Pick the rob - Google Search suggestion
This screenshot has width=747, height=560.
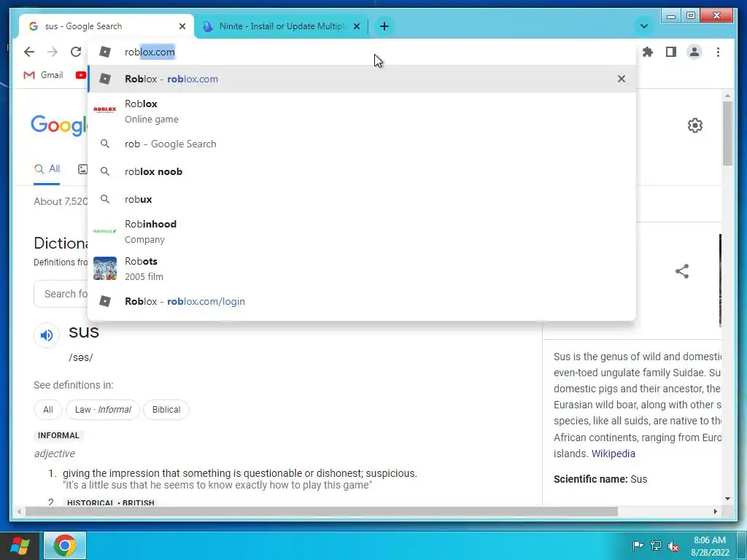click(362, 144)
